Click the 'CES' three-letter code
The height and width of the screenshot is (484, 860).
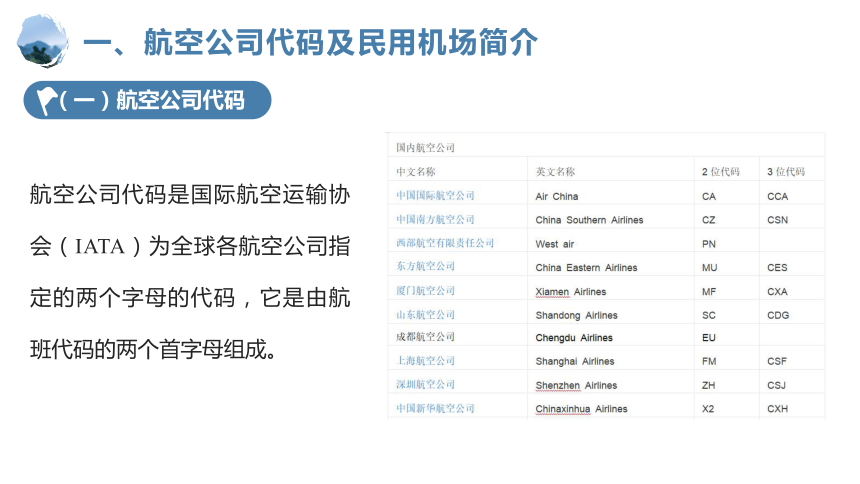(777, 268)
